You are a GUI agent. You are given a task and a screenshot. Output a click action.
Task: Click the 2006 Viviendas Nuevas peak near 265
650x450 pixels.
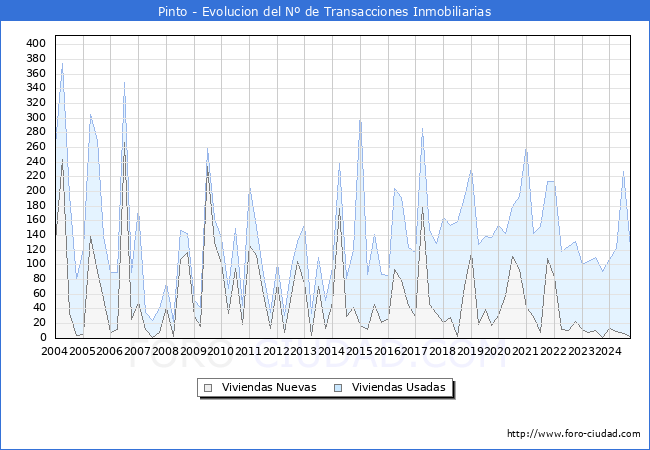point(124,143)
